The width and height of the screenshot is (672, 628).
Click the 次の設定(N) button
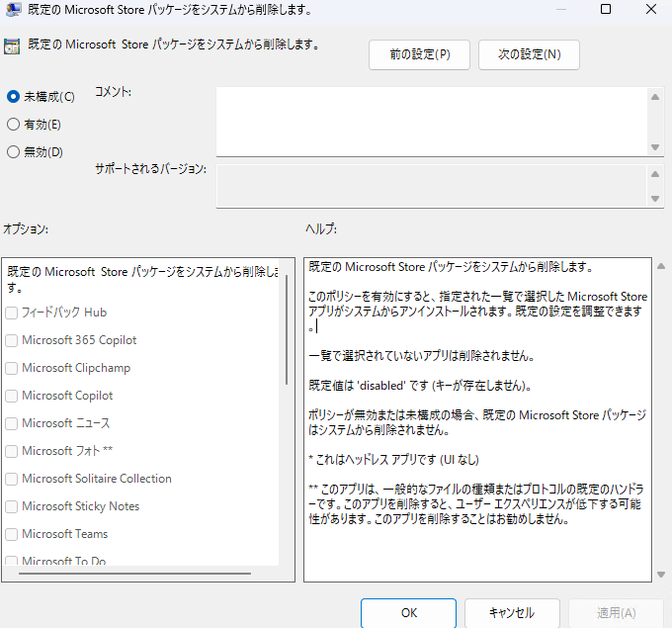pyautogui.click(x=529, y=54)
